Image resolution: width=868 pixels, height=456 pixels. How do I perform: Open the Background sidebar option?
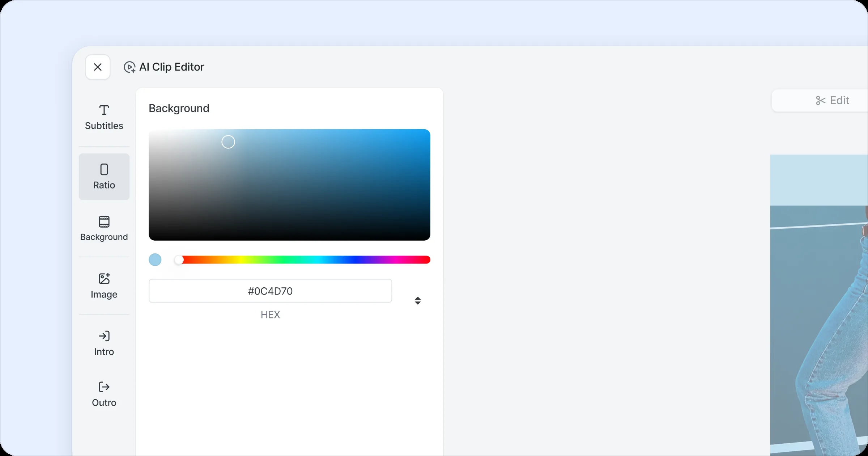tap(104, 229)
